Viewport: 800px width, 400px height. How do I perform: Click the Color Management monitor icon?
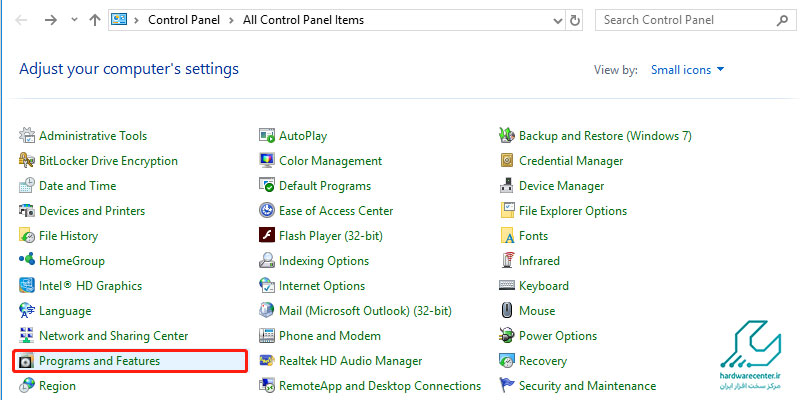point(267,161)
